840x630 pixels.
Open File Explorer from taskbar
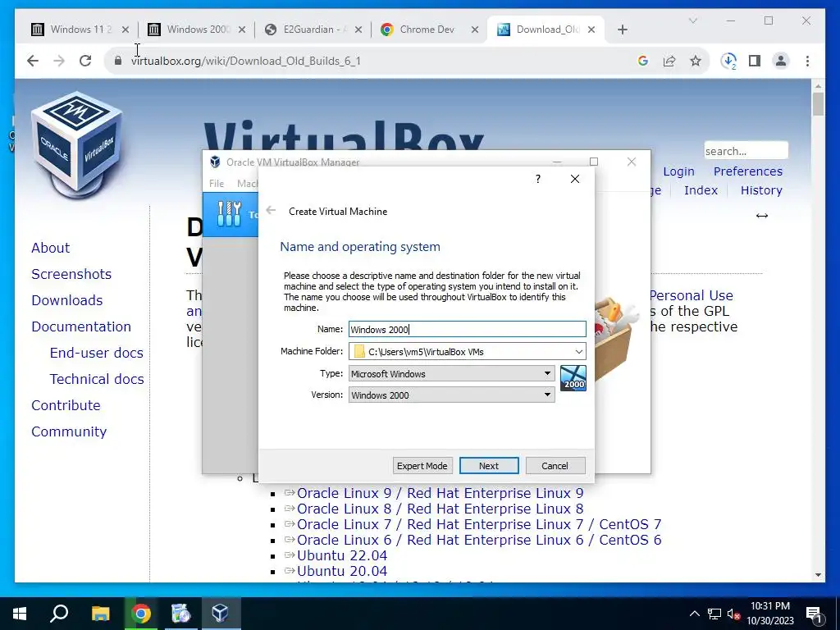coord(100,614)
